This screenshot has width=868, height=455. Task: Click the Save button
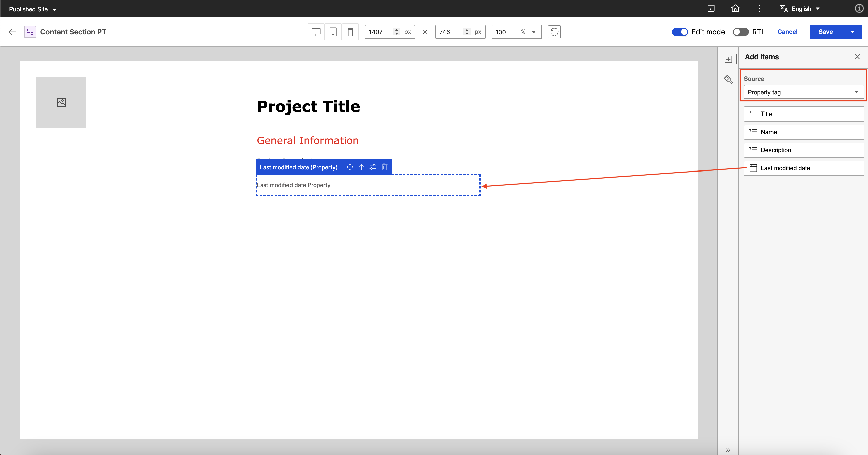825,32
